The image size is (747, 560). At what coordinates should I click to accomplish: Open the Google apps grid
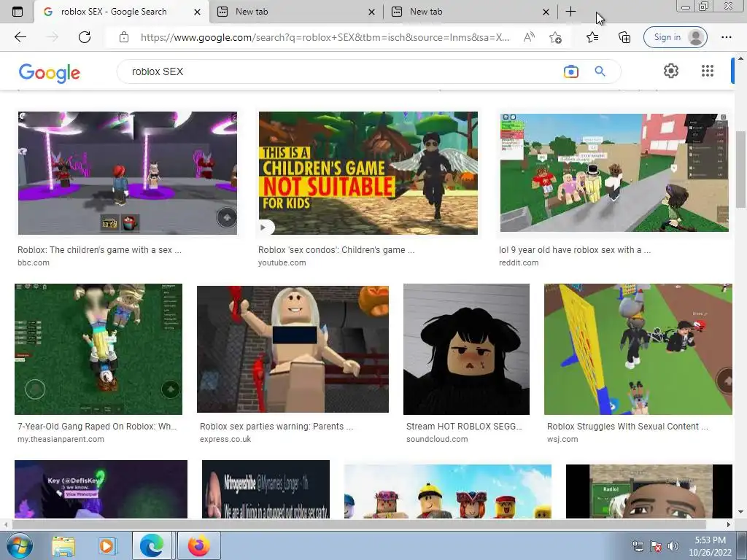708,71
